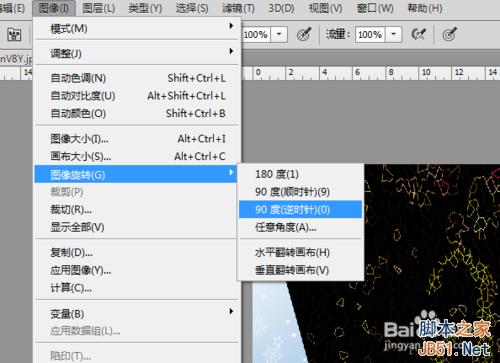Open the 滤镜(T) menu
500x363 pixels.
tap(238, 8)
